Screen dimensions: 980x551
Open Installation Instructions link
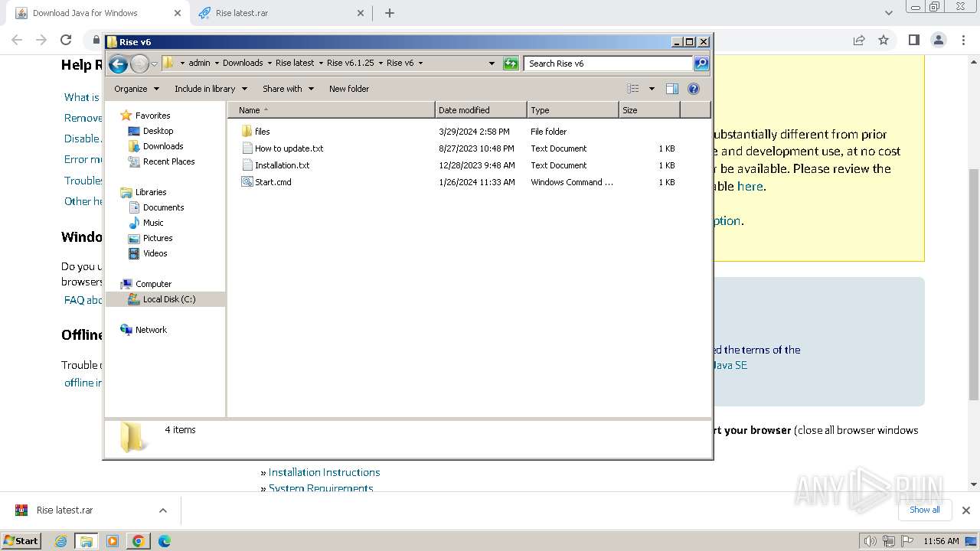point(324,472)
